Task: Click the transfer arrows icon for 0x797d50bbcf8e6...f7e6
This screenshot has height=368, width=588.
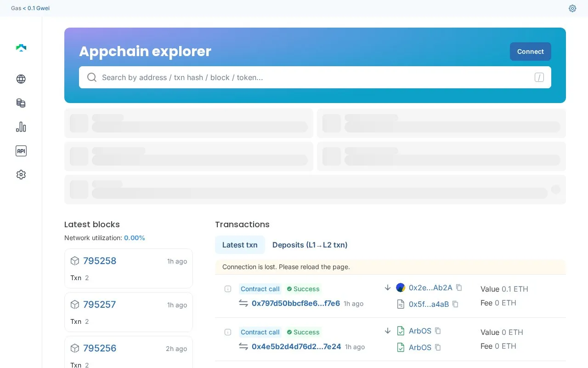Action: point(243,303)
